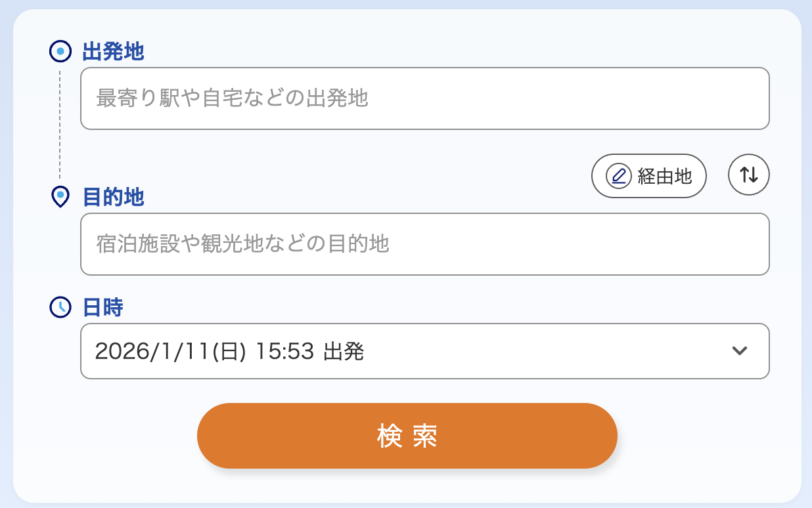
Task: Click the dashed line connecting departure and destination
Action: pos(60,125)
